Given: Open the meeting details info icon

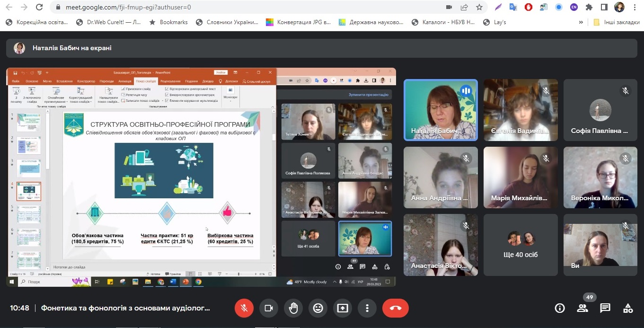Looking at the screenshot, I should click(560, 308).
